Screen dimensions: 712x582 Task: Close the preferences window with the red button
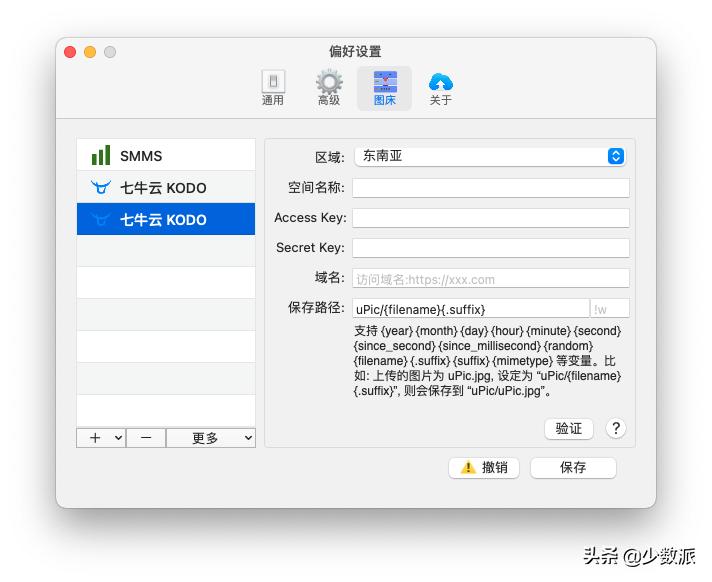tap(70, 52)
